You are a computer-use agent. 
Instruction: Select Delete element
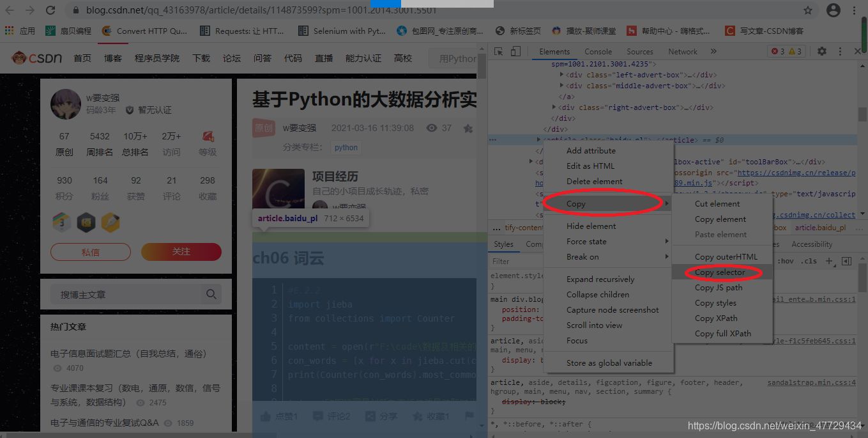point(609,182)
